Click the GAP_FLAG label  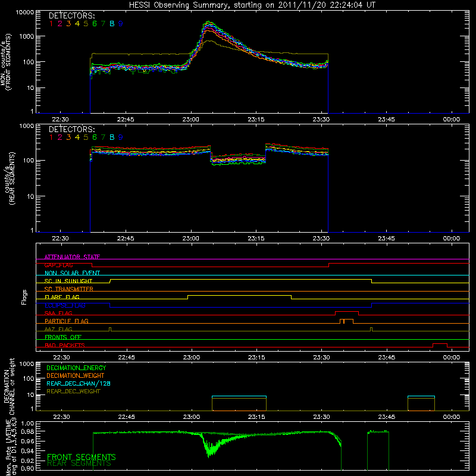coord(58,265)
